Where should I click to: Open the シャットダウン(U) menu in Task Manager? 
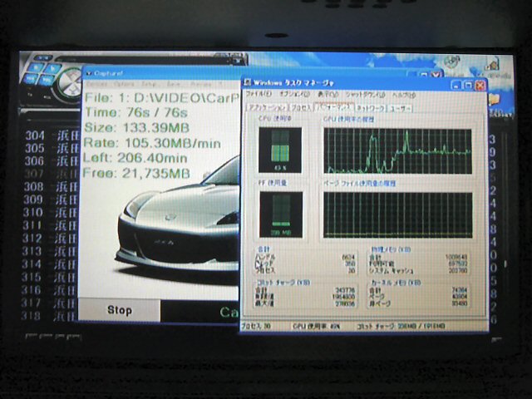click(x=365, y=95)
